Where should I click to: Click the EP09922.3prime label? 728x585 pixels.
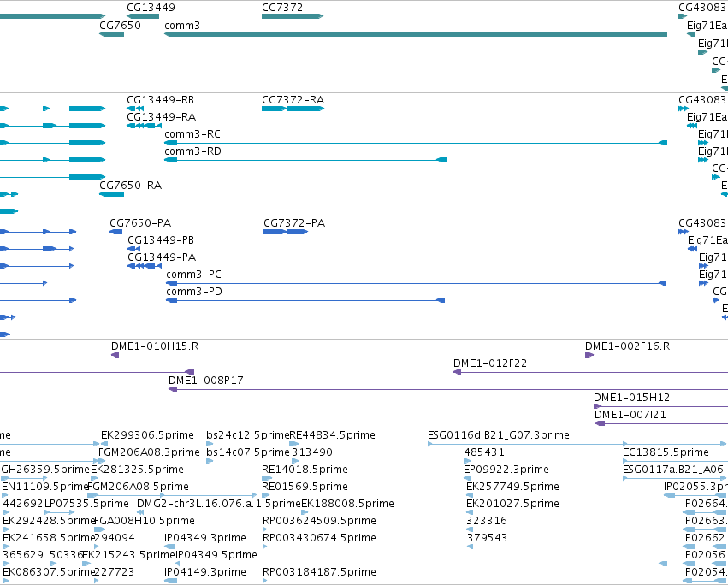(506, 470)
